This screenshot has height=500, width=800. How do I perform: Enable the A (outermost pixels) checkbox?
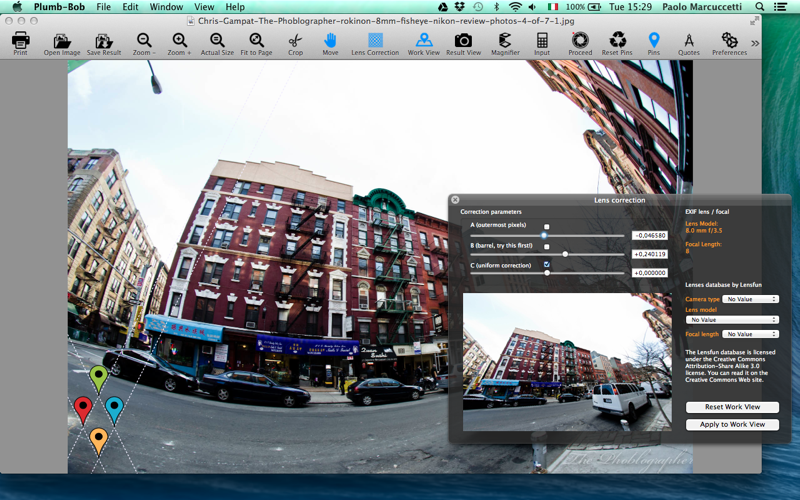tap(546, 227)
